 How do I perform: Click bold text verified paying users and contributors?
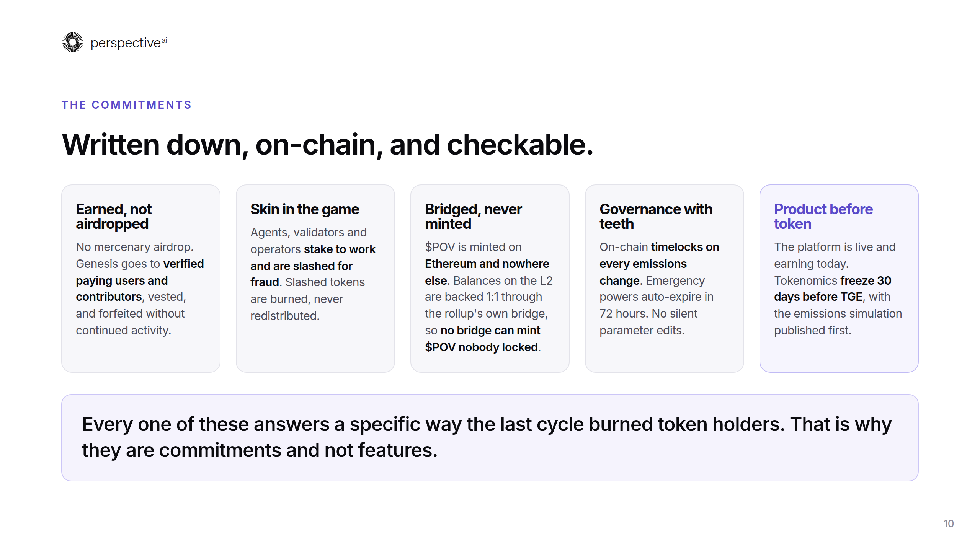pyautogui.click(x=140, y=280)
